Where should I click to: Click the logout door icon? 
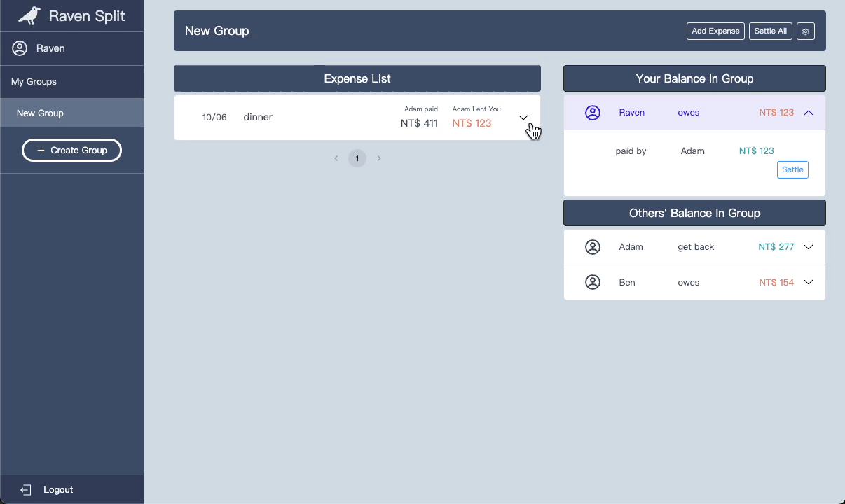click(x=26, y=490)
